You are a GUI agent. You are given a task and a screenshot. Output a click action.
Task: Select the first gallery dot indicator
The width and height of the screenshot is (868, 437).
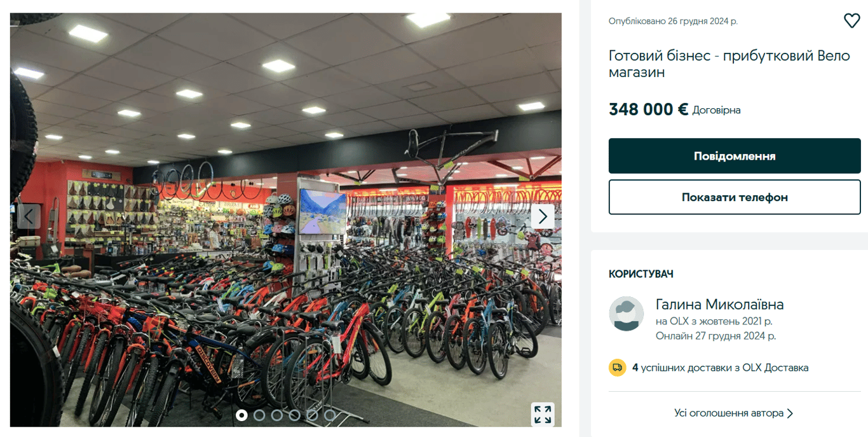pyautogui.click(x=241, y=415)
